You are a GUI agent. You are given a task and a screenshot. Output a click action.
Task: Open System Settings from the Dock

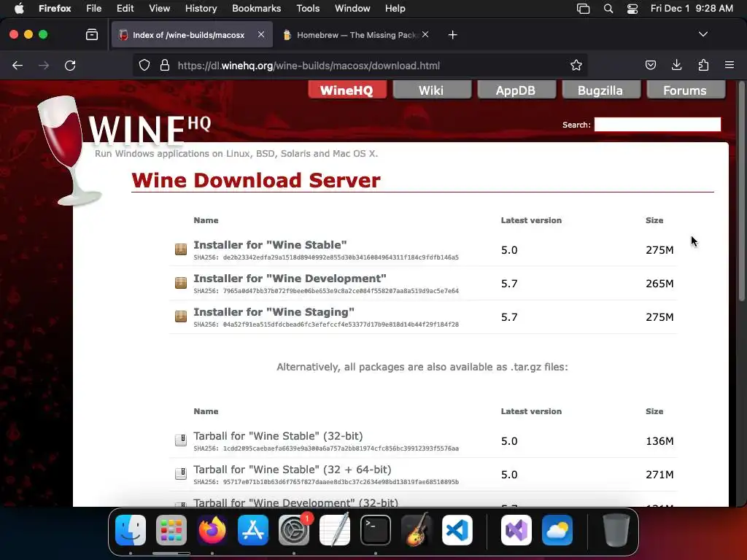tap(294, 530)
